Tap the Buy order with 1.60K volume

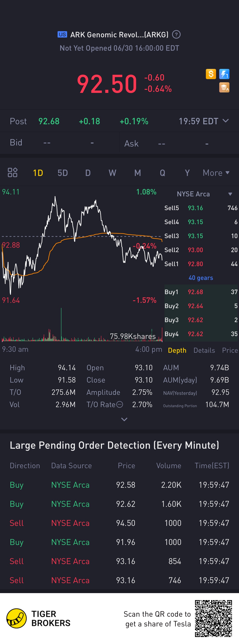click(119, 504)
